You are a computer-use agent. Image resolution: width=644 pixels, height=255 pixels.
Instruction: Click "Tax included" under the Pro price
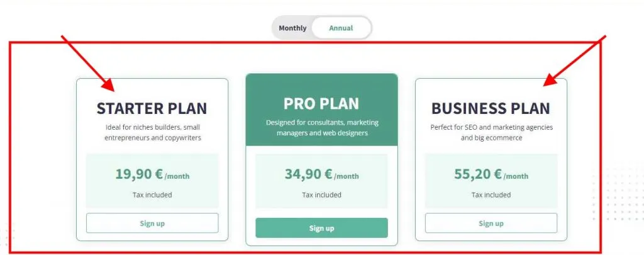coord(321,195)
